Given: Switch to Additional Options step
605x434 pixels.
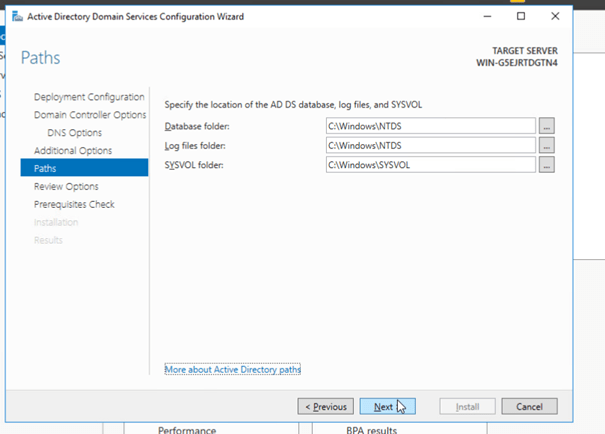Looking at the screenshot, I should (73, 151).
